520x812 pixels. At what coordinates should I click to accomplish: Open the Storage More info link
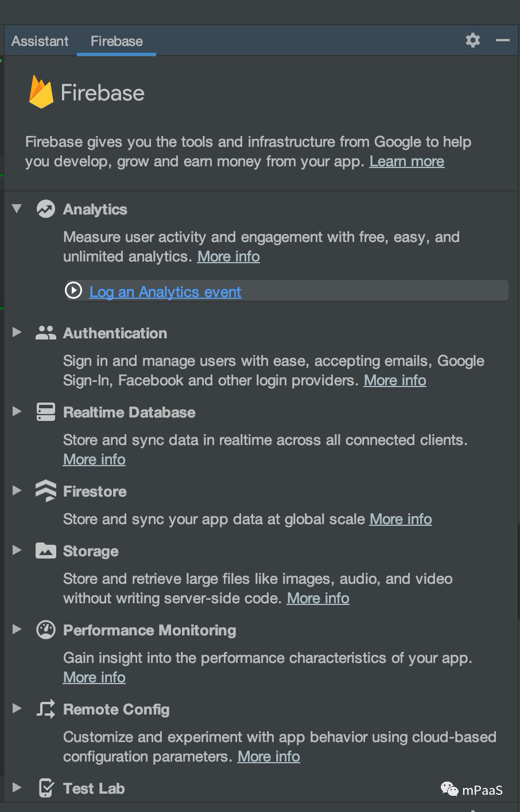point(318,599)
